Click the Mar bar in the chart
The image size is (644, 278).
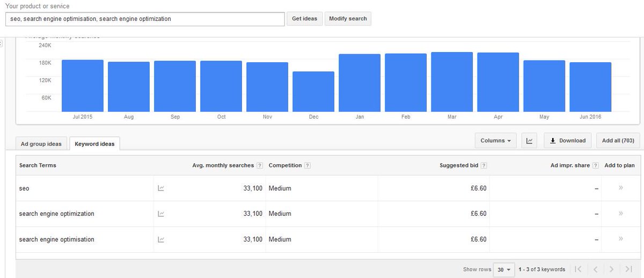tap(452, 82)
